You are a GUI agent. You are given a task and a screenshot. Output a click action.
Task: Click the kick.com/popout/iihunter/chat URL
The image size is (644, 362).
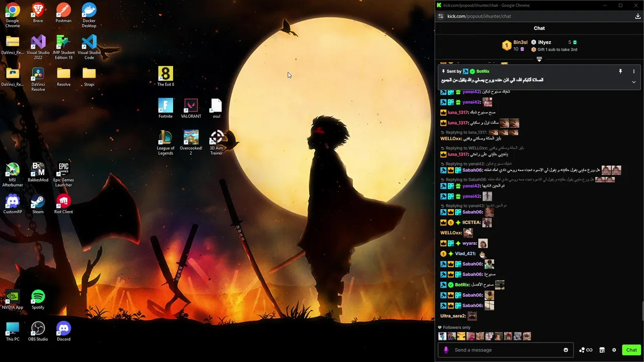479,16
